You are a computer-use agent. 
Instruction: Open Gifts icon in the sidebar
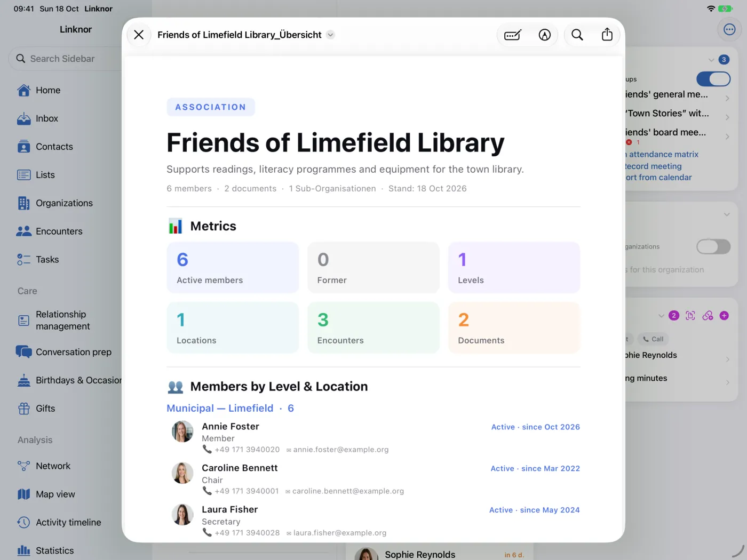point(23,409)
